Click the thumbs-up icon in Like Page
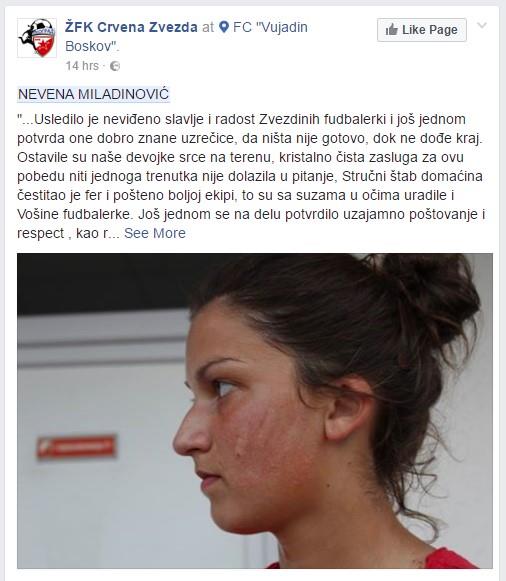The width and height of the screenshot is (506, 581). click(391, 30)
